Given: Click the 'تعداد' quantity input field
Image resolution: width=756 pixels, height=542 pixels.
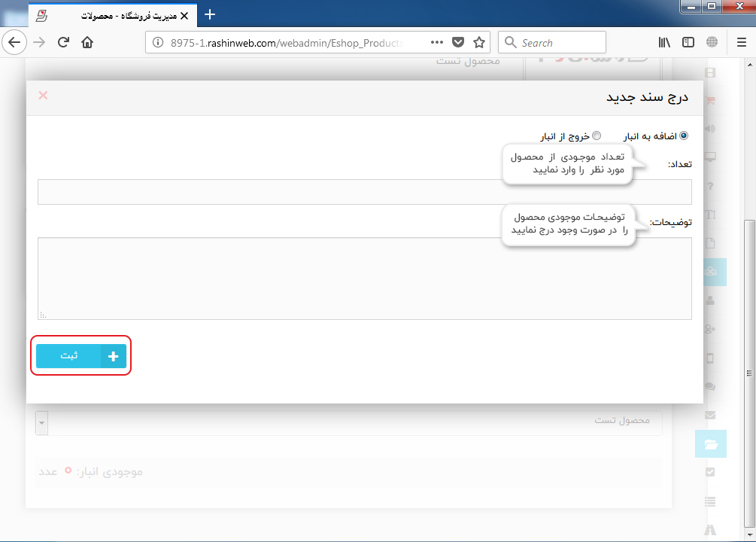Looking at the screenshot, I should pos(365,192).
